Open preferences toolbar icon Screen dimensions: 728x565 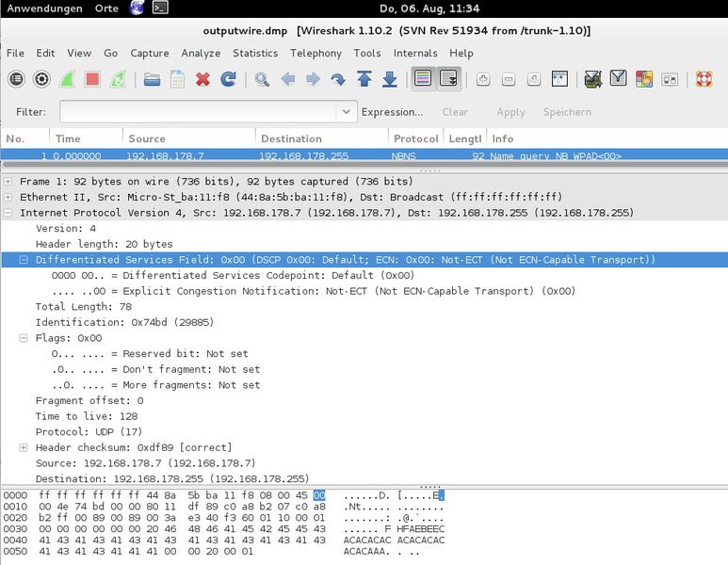(670, 79)
